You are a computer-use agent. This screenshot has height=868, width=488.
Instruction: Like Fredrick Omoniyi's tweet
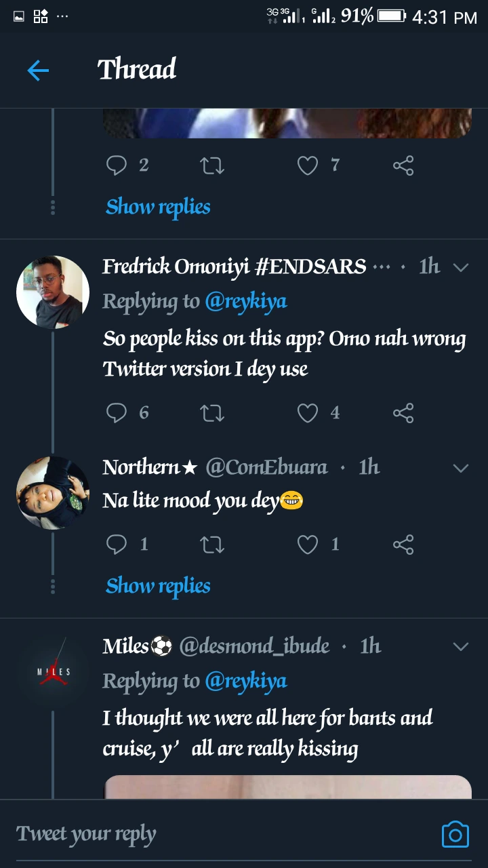coord(308,412)
